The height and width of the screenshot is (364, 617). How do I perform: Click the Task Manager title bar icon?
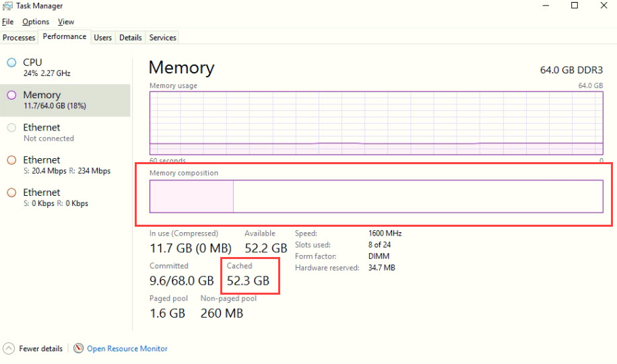[x=7, y=6]
